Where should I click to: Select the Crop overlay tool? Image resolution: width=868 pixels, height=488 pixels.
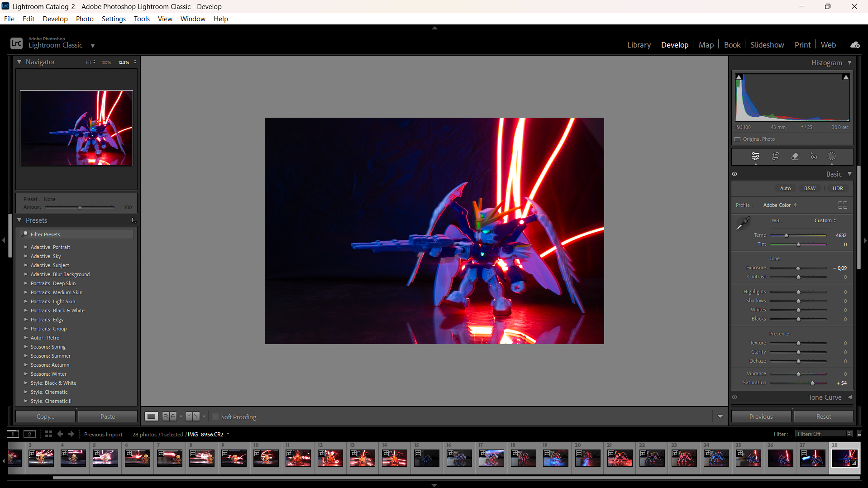point(775,156)
